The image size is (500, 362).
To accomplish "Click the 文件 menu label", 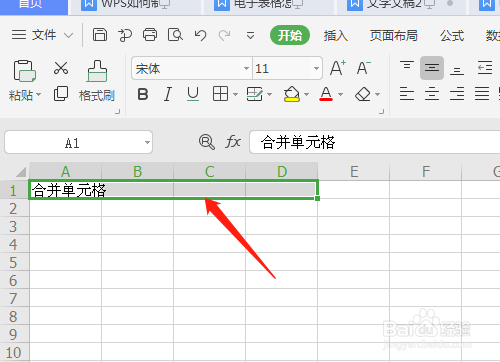I will click(x=44, y=35).
